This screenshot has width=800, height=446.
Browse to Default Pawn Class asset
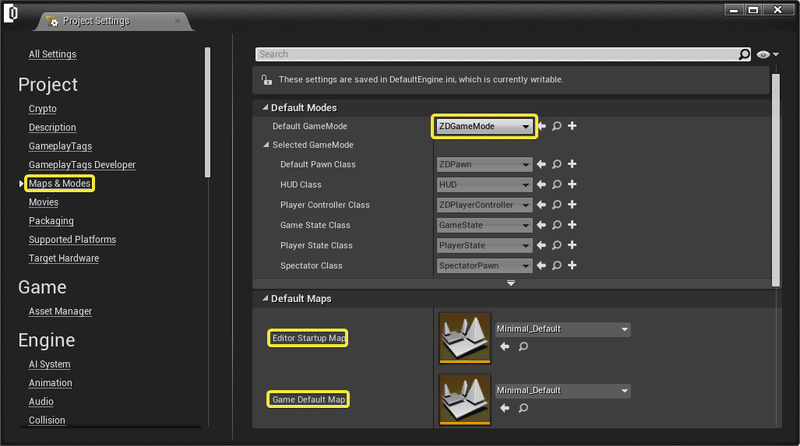[557, 164]
